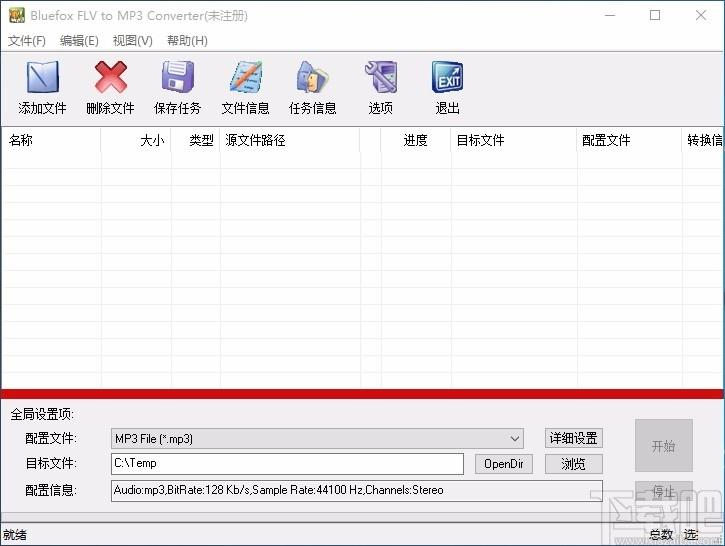The width and height of the screenshot is (725, 546).
Task: Click the 目标文件 C:\Temp input field
Action: point(287,464)
